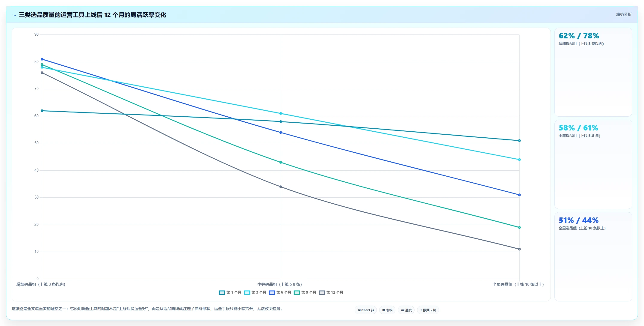
Task: Click the card caption 中等选品组（上线 5-8 条）
Action: coord(579,136)
